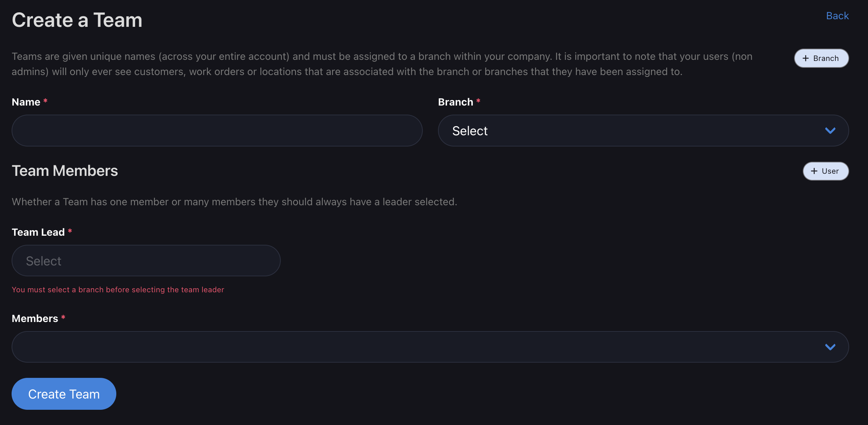Click the Select placeholder in Branch field
Viewport: 868px width, 425px height.
click(x=470, y=131)
